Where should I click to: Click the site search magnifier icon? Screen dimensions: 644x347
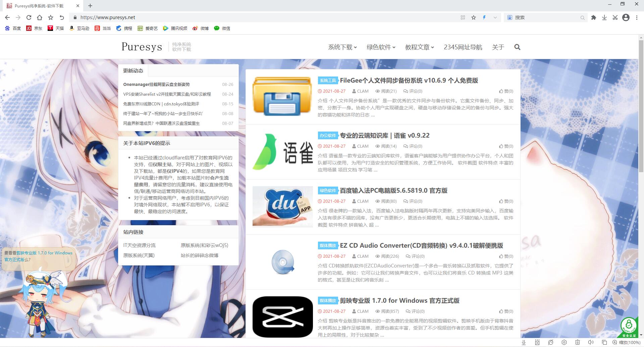point(517,47)
